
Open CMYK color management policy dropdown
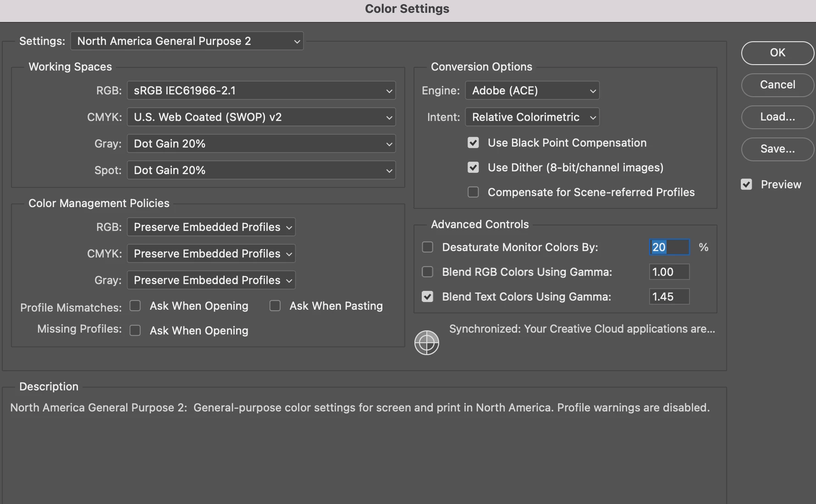211,254
